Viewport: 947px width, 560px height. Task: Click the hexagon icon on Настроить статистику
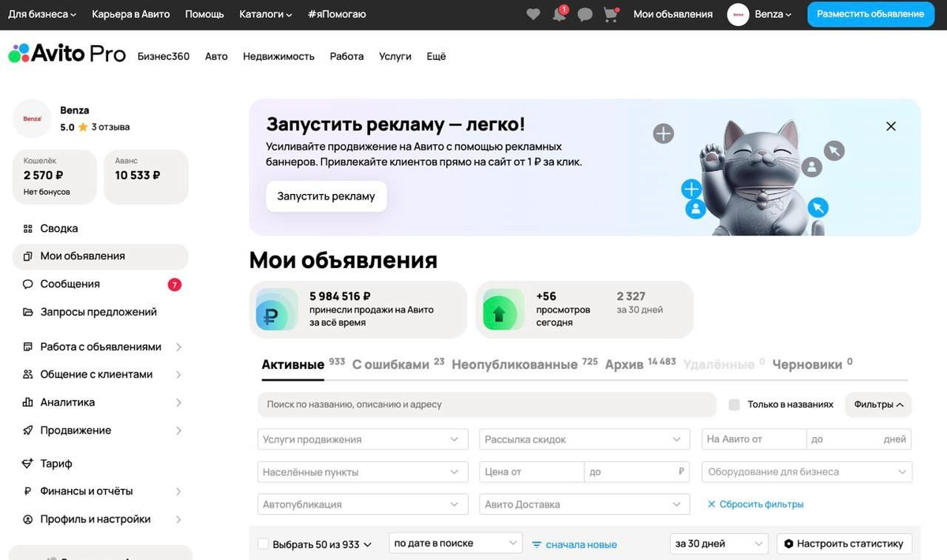pyautogui.click(x=788, y=544)
